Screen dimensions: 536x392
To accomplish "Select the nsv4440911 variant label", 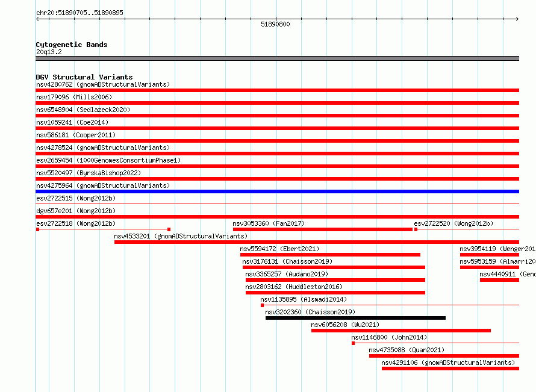I will point(508,274).
